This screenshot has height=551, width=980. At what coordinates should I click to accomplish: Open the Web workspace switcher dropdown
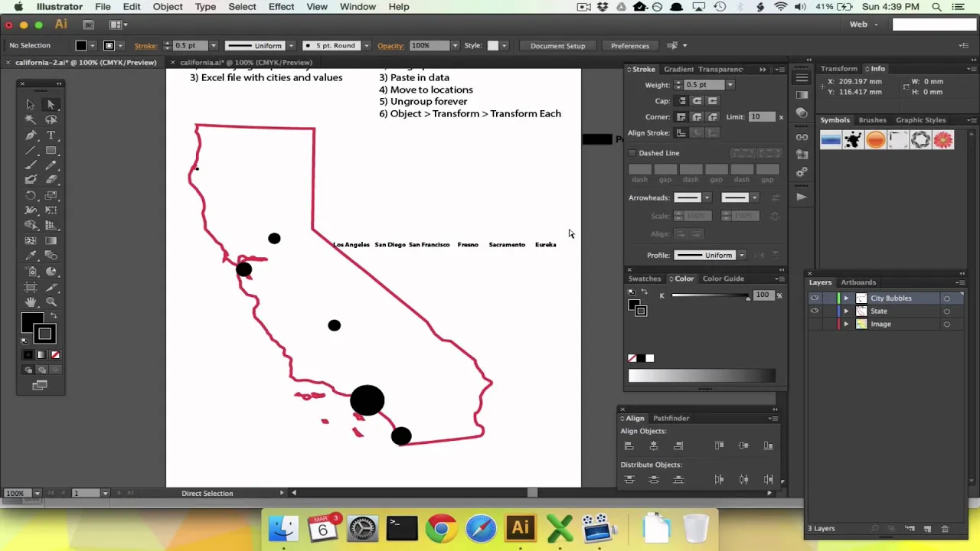click(864, 24)
